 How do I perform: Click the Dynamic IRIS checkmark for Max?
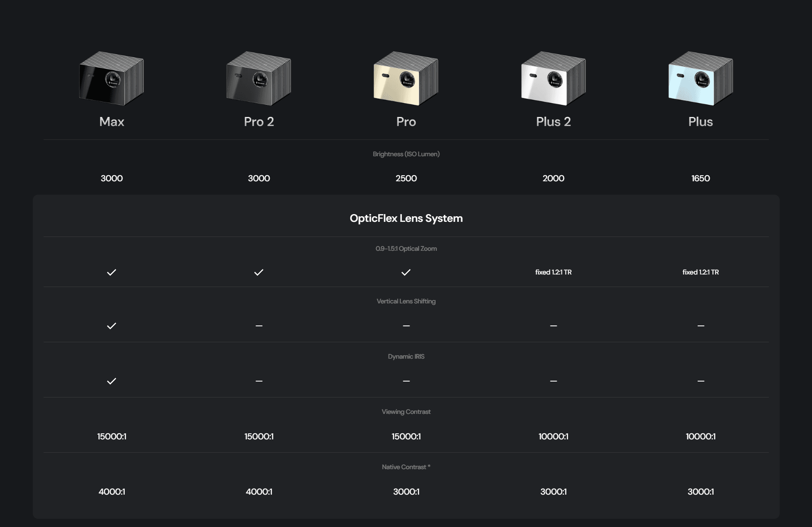tap(112, 381)
